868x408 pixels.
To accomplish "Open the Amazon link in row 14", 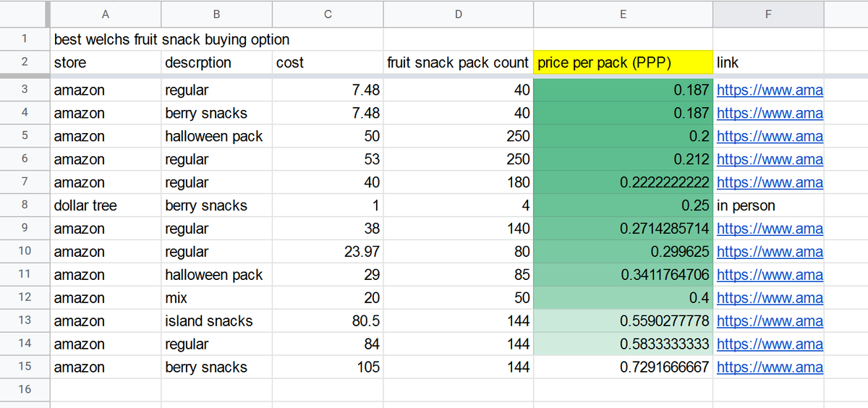I will coord(770,344).
